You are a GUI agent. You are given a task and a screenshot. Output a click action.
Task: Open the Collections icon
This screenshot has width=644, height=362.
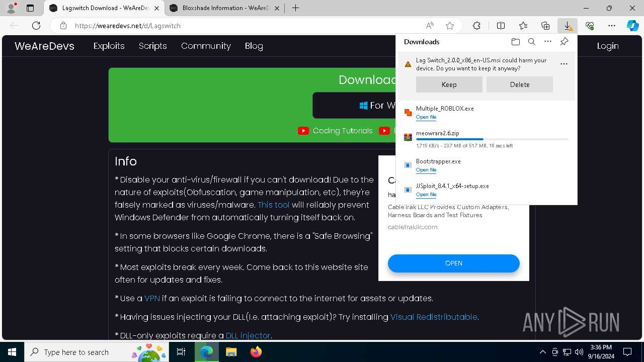pyautogui.click(x=545, y=26)
